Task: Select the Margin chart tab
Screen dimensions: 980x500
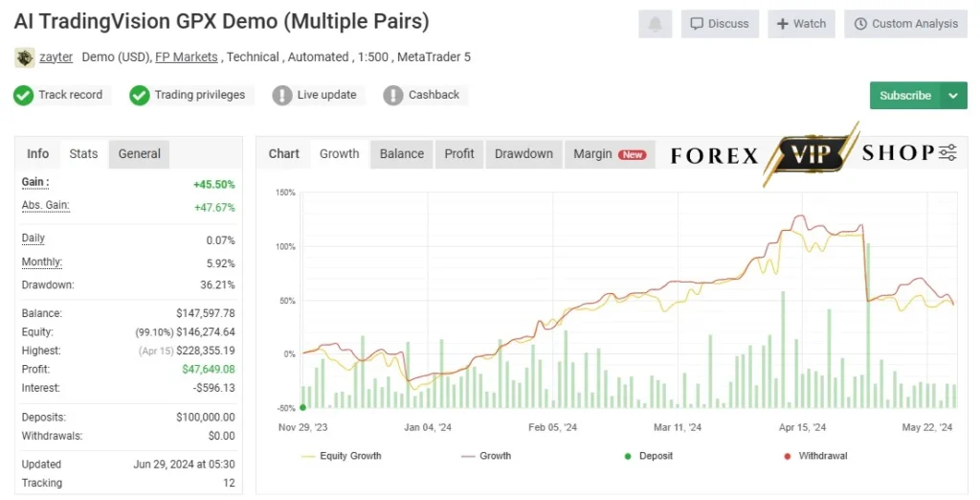Action: pos(610,154)
